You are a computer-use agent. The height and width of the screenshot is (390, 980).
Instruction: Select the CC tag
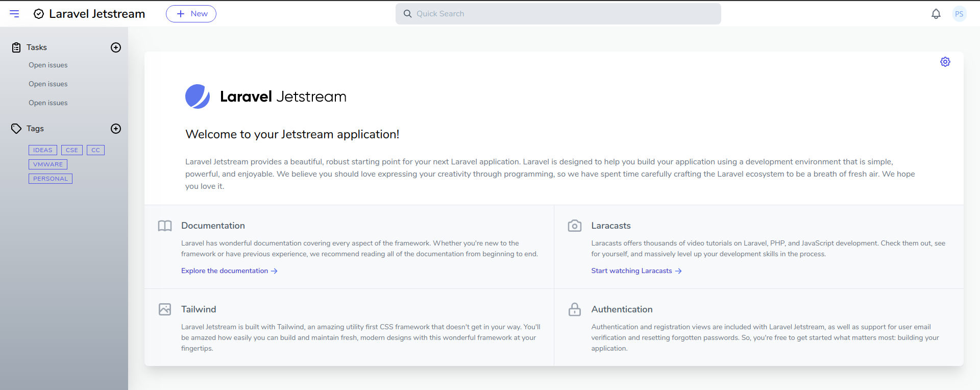(95, 150)
